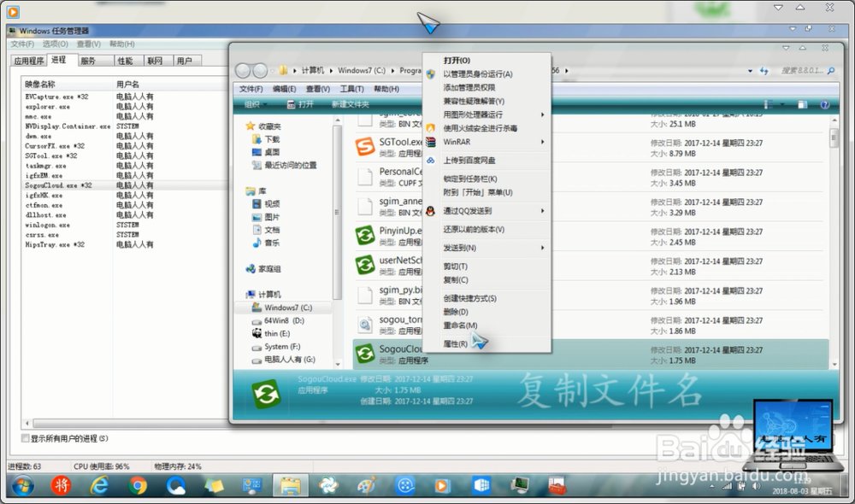Viewport: 855px width, 504px height.
Task: Click the file list vertical scrollbar thumb
Action: pyautogui.click(x=834, y=138)
